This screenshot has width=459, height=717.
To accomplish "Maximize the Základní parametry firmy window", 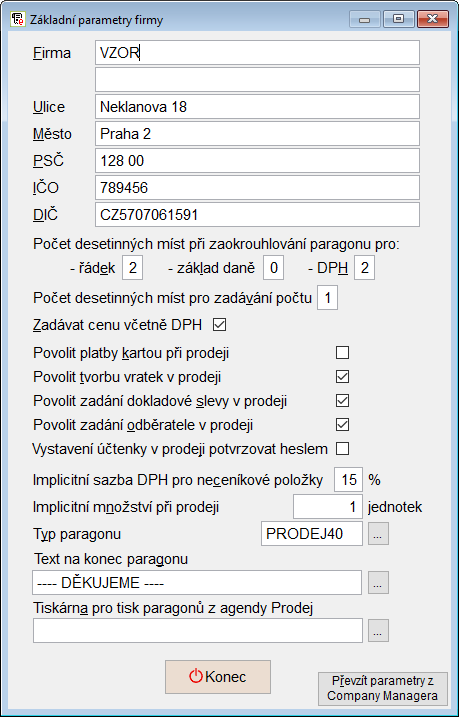I will pyautogui.click(x=399, y=19).
